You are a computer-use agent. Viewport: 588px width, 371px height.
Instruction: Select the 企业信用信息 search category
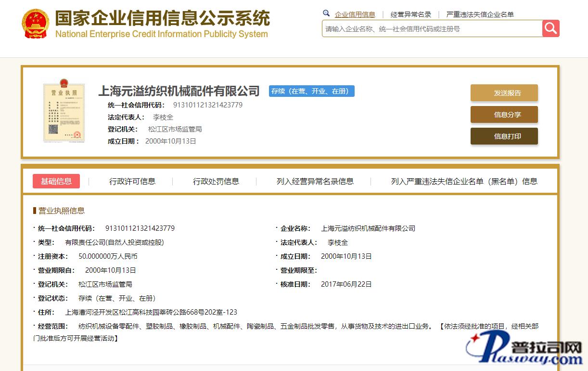tap(355, 14)
